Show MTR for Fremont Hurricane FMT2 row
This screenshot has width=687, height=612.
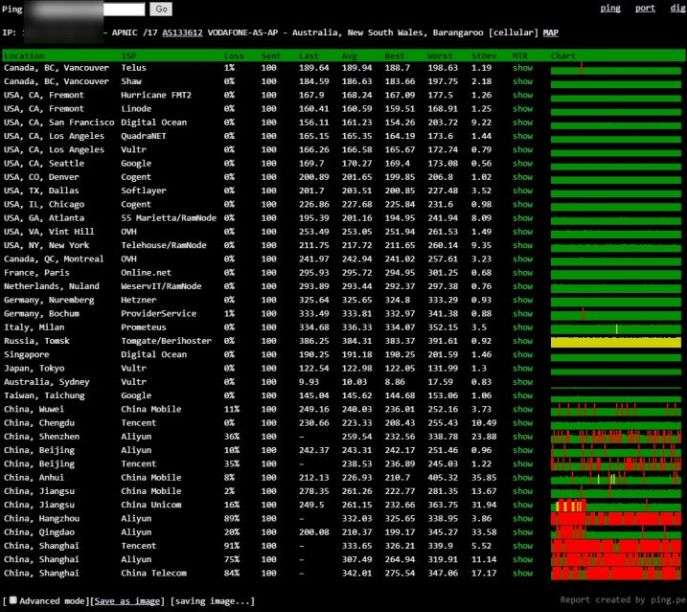(523, 95)
